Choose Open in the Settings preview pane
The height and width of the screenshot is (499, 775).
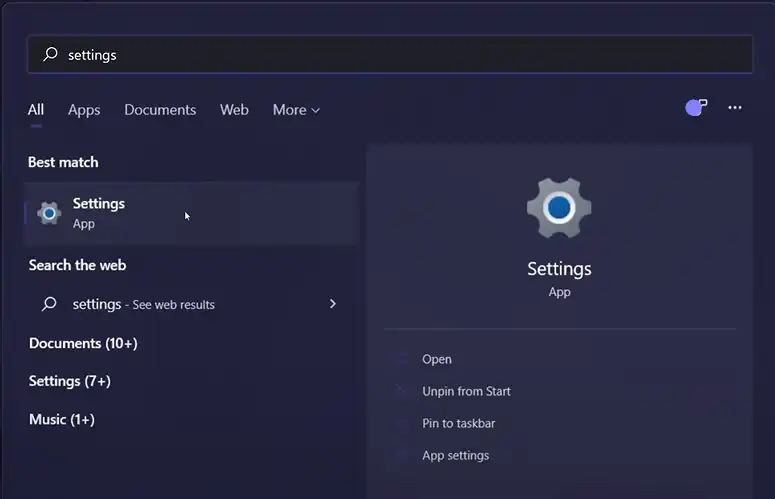[437, 359]
